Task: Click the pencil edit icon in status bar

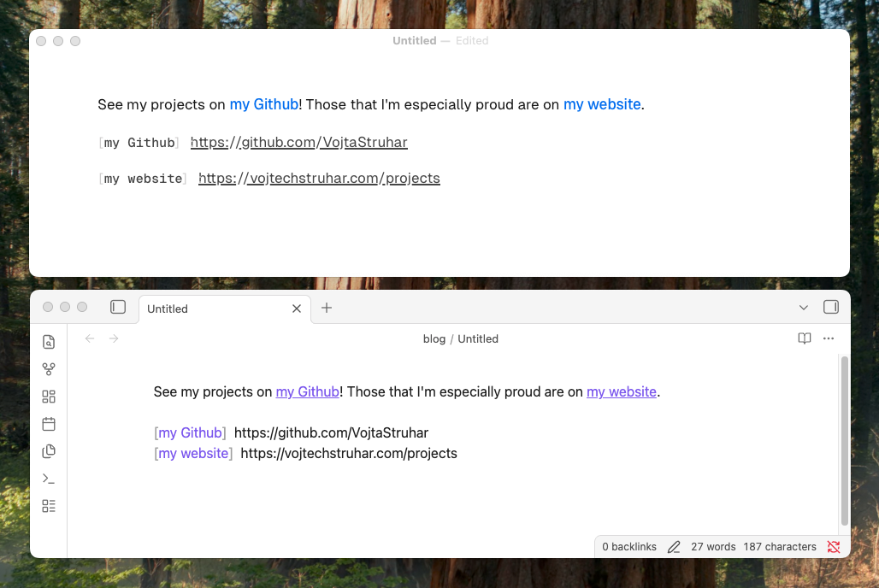Action: click(674, 546)
